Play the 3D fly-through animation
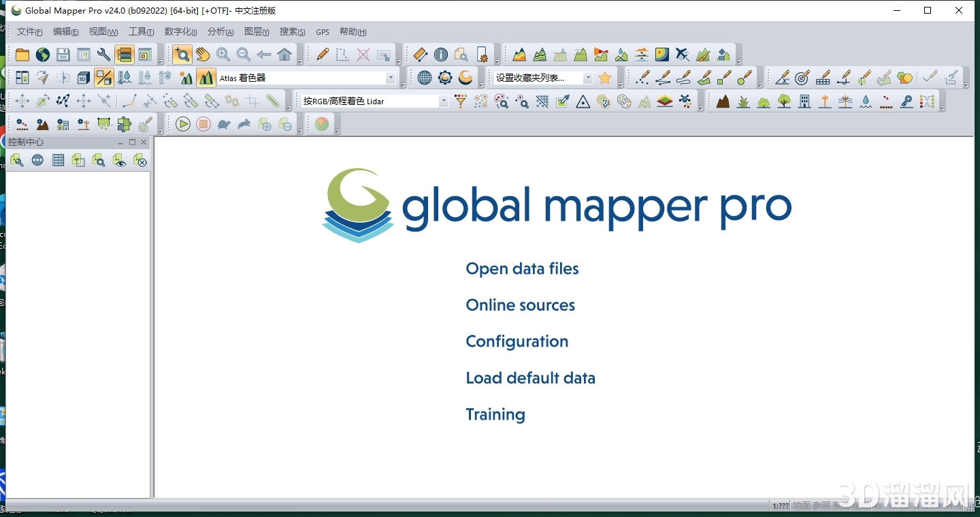980x517 pixels. (182, 124)
